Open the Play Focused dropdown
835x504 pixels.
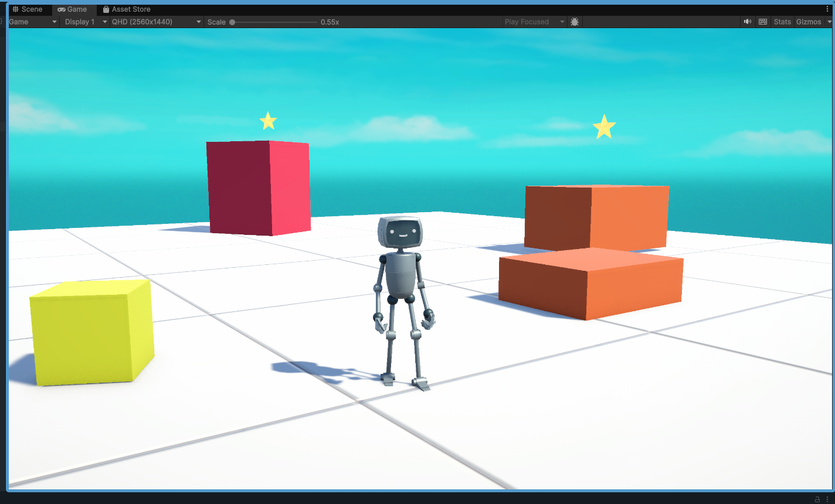tap(534, 22)
